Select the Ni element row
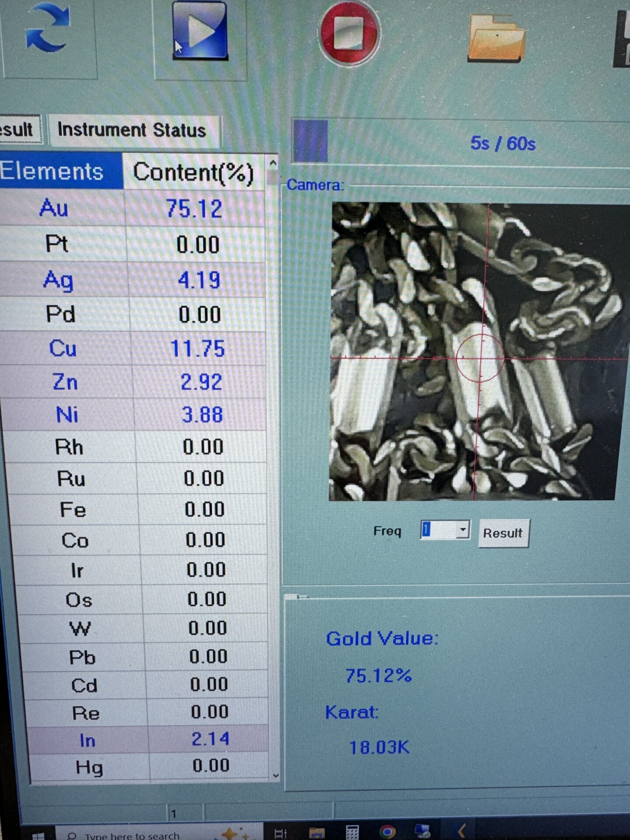 pyautogui.click(x=134, y=414)
